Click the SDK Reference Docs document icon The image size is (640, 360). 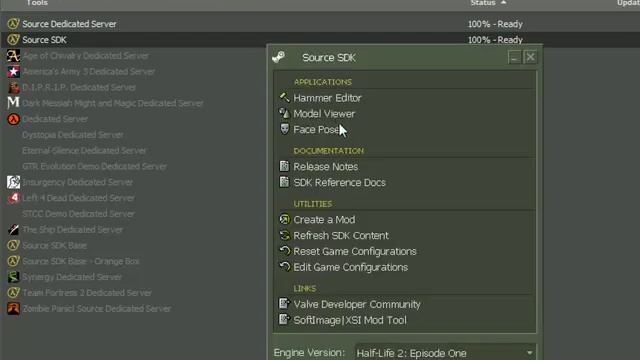coord(284,182)
